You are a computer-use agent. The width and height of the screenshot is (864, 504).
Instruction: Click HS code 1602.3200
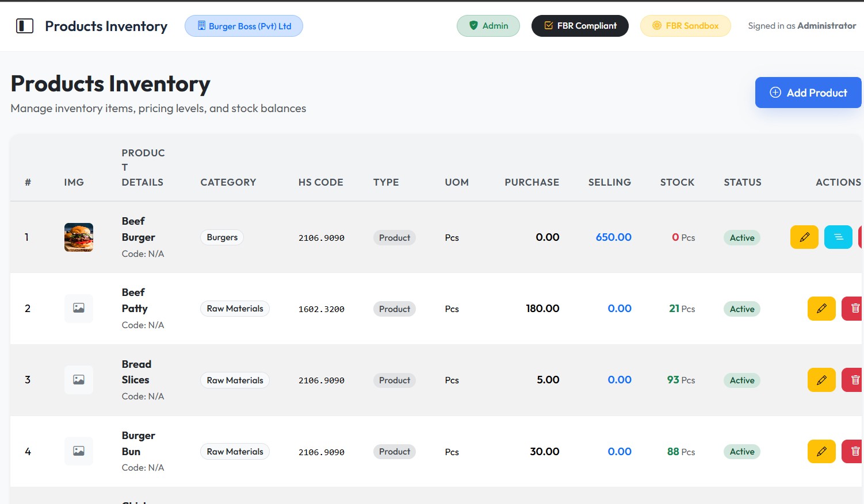(x=322, y=309)
